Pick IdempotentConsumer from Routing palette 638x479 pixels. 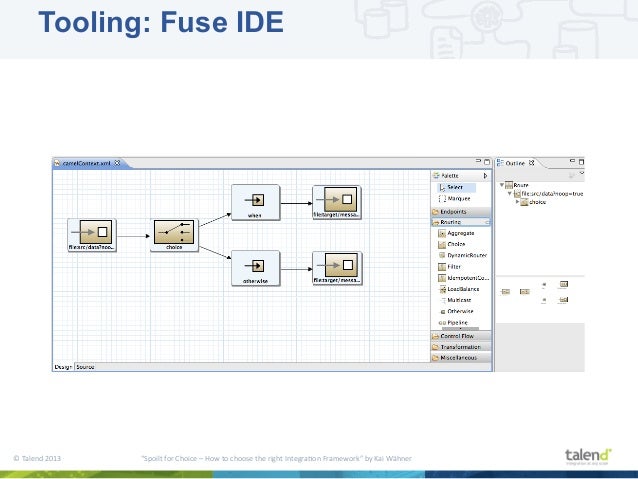coord(463,278)
